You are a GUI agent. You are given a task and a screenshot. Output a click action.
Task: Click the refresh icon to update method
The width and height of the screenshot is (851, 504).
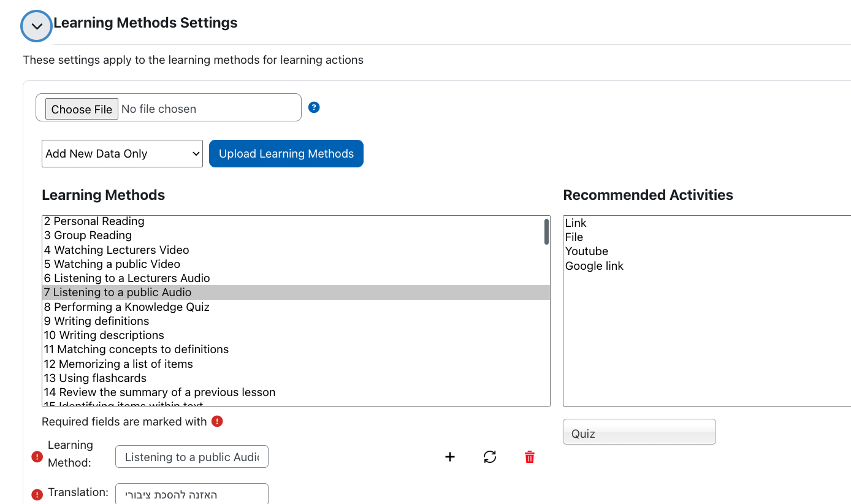(x=490, y=457)
